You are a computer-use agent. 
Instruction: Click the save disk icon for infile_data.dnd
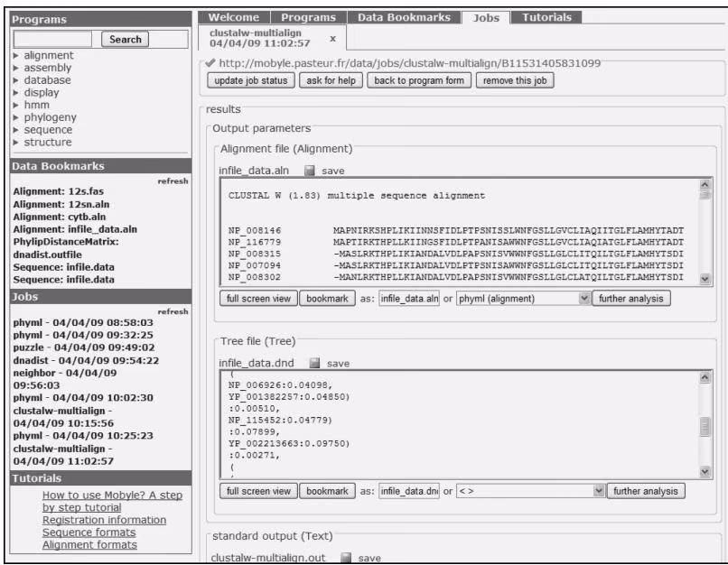314,363
